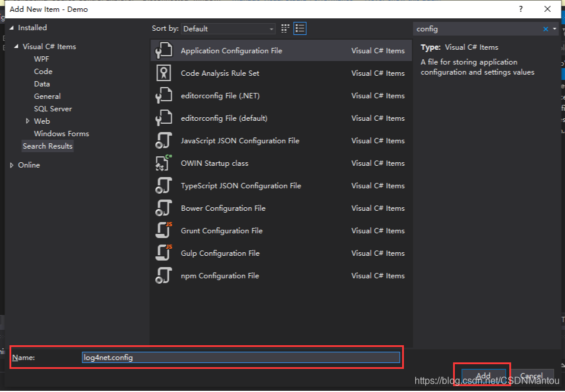The height and width of the screenshot is (392, 565).
Task: Select the Search Results node
Action: 47,146
